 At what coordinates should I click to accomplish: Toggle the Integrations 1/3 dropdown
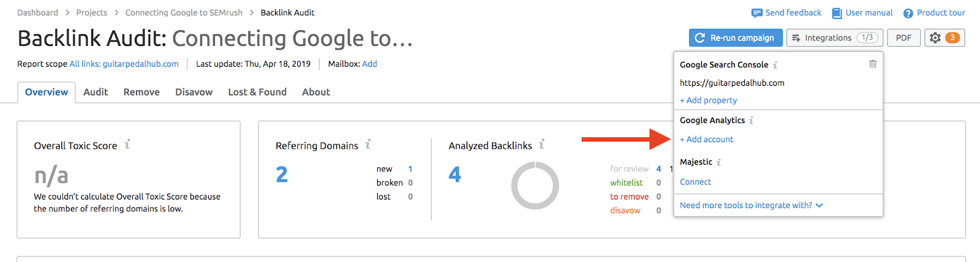tap(834, 38)
